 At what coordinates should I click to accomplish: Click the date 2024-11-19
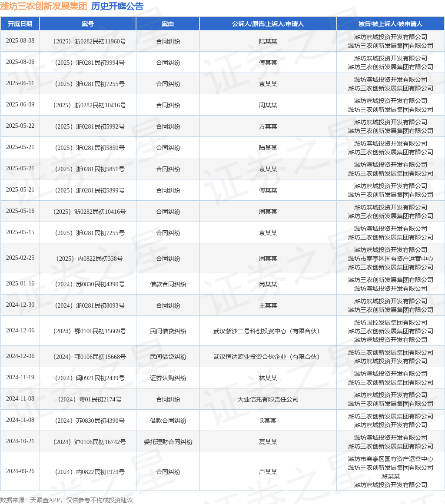coord(20,378)
